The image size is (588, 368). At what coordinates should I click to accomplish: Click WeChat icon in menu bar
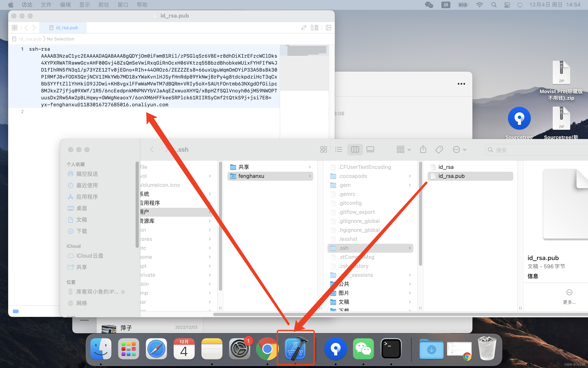(429, 5)
